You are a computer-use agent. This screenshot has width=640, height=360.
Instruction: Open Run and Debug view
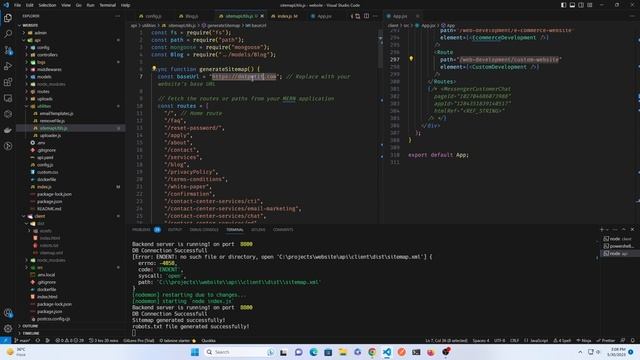8,66
